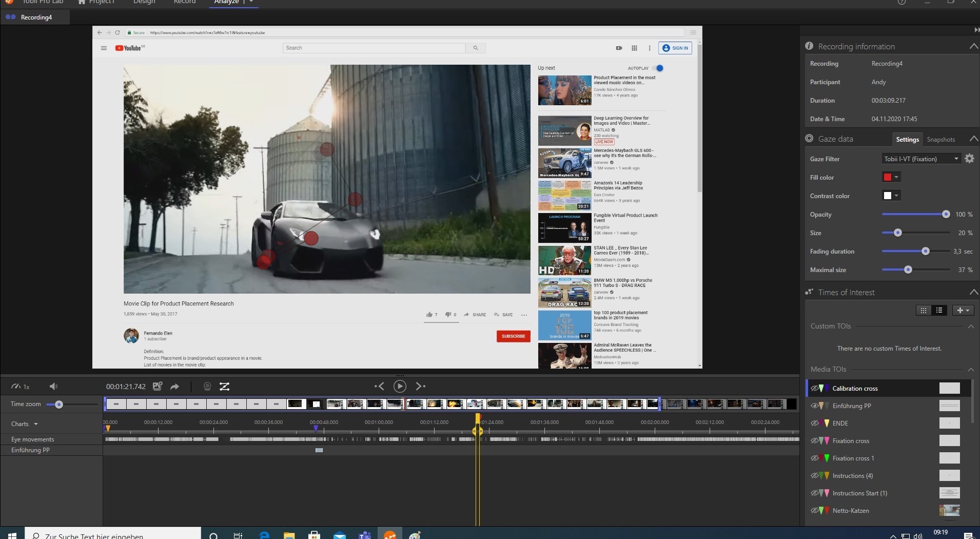Image resolution: width=980 pixels, height=539 pixels.
Task: Click the white Contrast color swatch
Action: tap(887, 196)
